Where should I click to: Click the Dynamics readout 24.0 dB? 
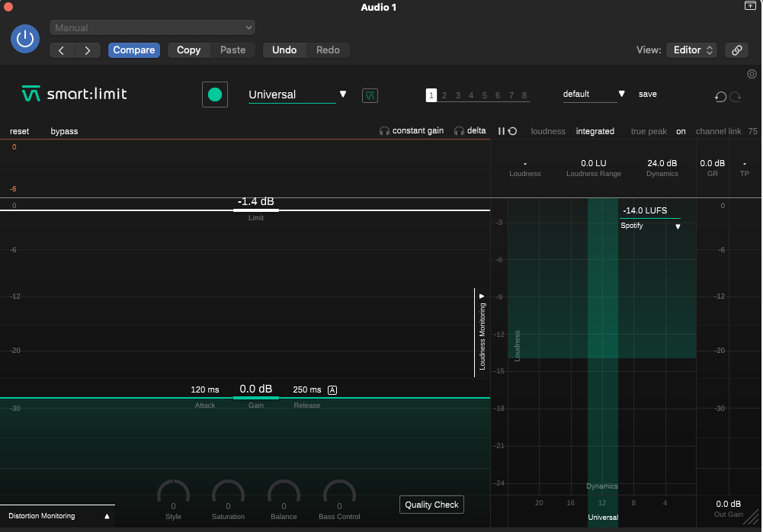pos(662,163)
